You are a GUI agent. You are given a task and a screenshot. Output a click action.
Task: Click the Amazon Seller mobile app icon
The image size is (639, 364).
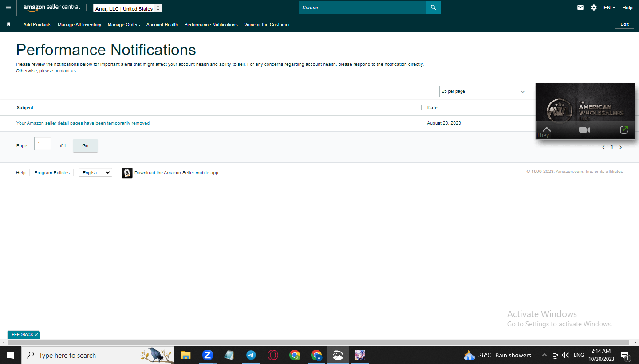[x=127, y=173]
